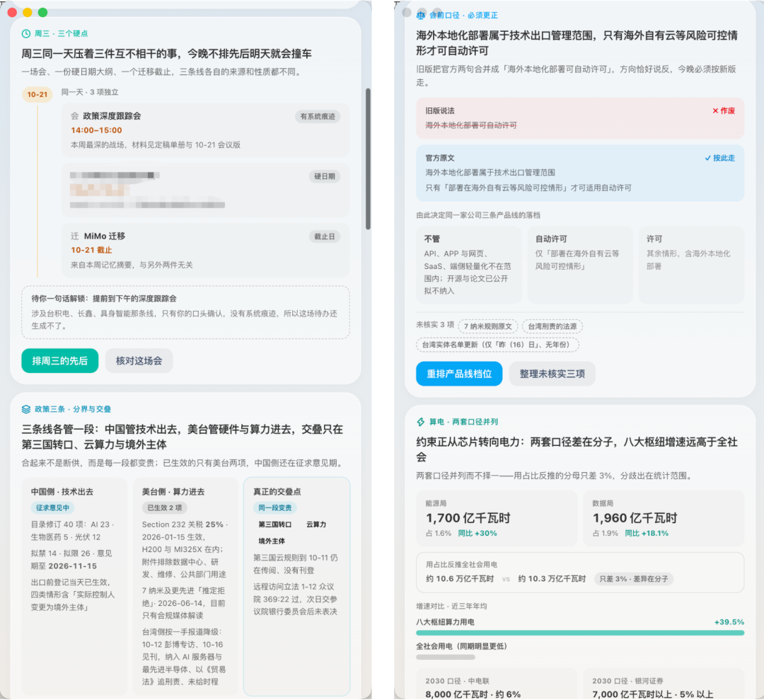Click the 约 10.3 万亿千瓦时 value
764x700 pixels.
(552, 579)
